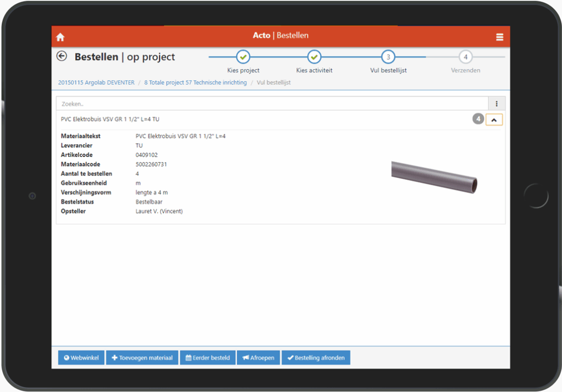562x392 pixels.
Task: Focus the Zoeken search field
Action: click(x=272, y=104)
